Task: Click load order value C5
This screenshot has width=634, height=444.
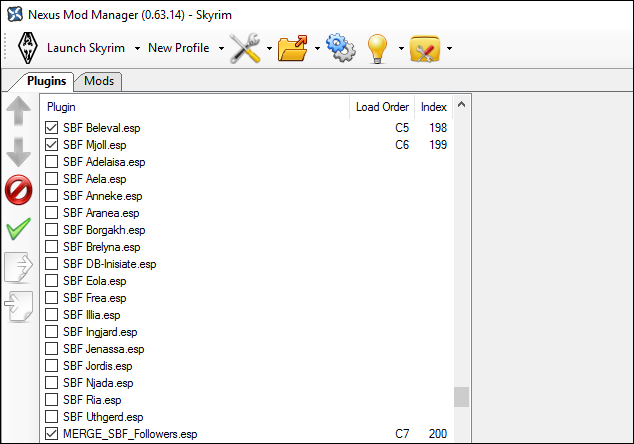Action: 402,128
